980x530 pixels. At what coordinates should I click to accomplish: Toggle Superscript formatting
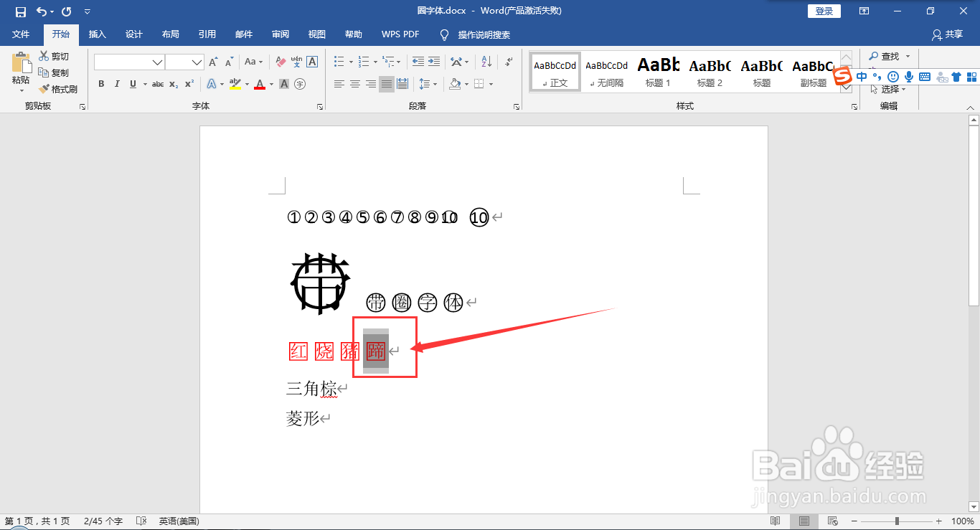point(189,84)
